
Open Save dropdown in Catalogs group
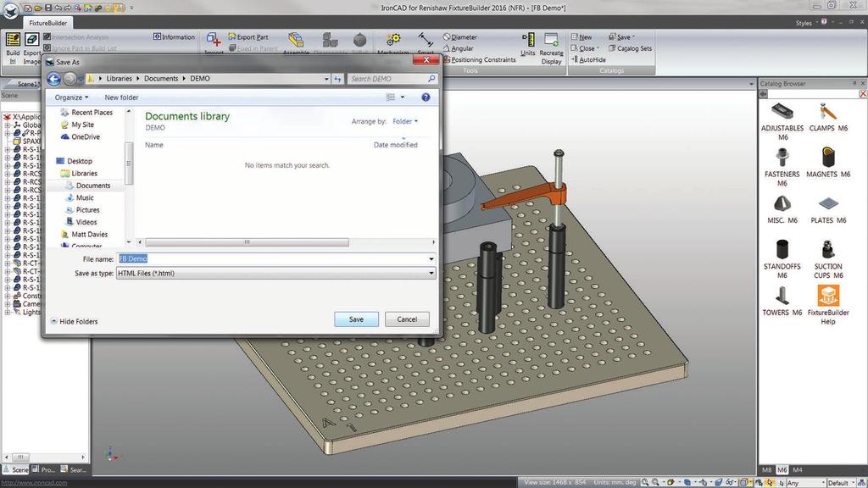click(x=621, y=37)
